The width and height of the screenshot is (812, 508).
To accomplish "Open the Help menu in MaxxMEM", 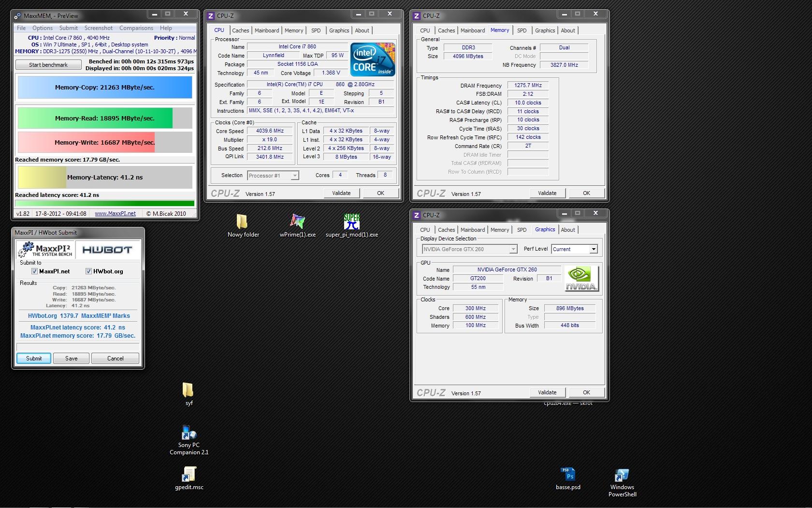I will (166, 28).
